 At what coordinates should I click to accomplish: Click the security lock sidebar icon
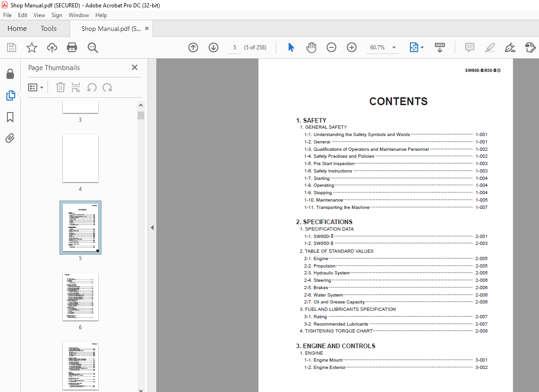(10, 74)
